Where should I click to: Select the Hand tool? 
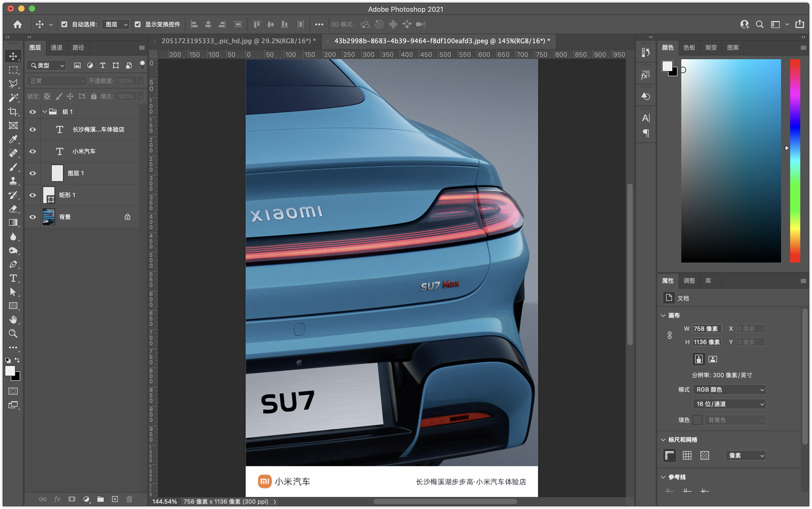click(13, 320)
